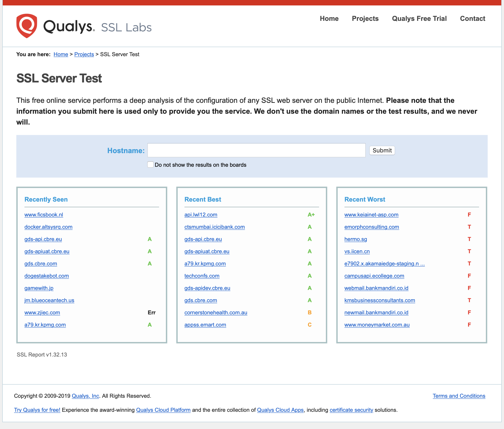Open hermo.sg link

click(356, 239)
